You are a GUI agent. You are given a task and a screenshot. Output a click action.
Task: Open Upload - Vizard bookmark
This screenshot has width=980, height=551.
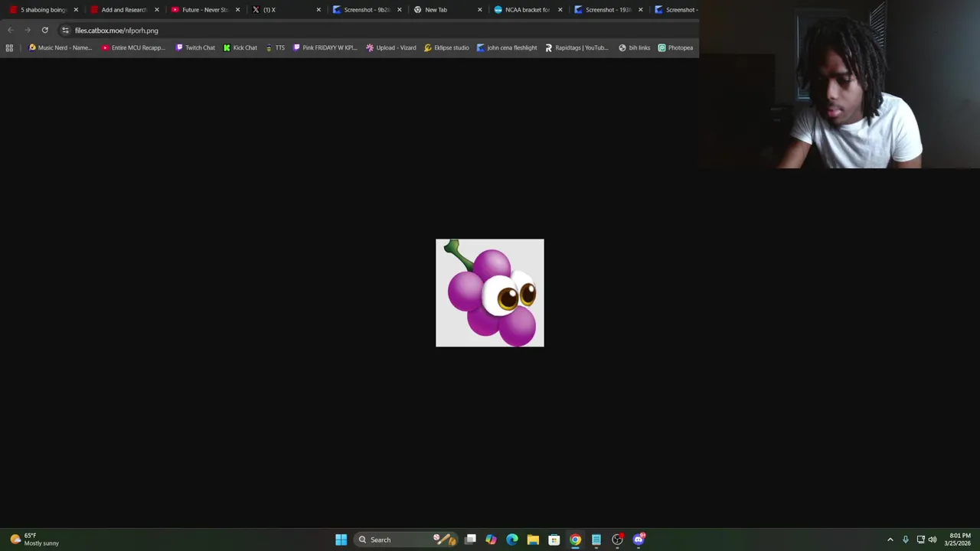[391, 47]
